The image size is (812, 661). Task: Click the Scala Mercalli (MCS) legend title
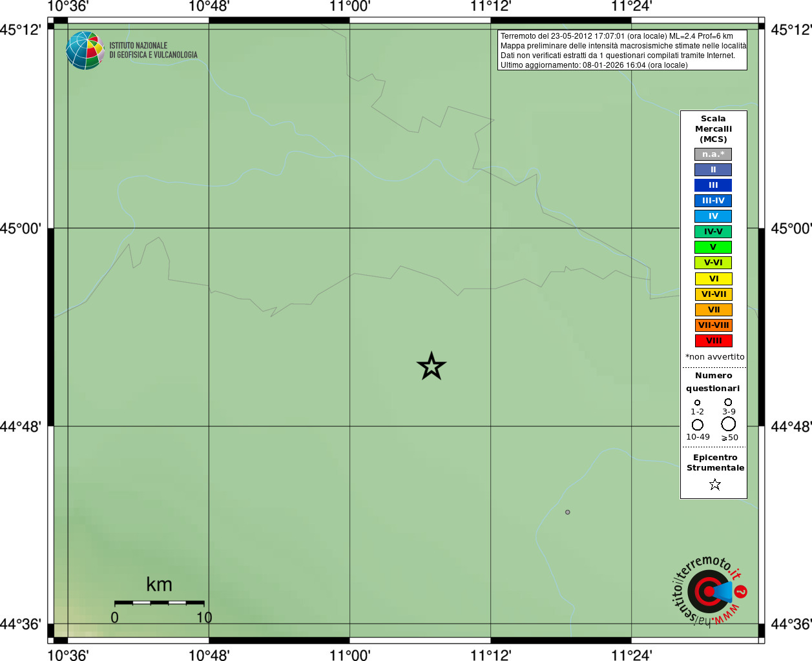[713, 129]
